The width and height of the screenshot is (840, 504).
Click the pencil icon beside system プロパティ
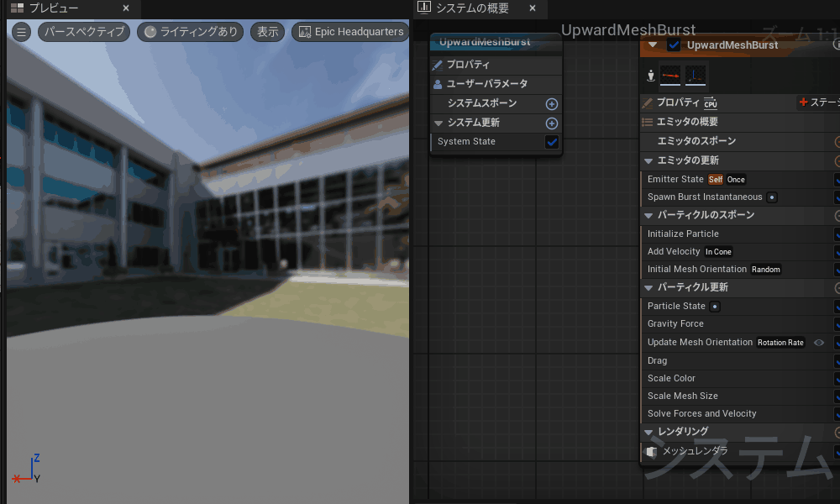(x=438, y=65)
